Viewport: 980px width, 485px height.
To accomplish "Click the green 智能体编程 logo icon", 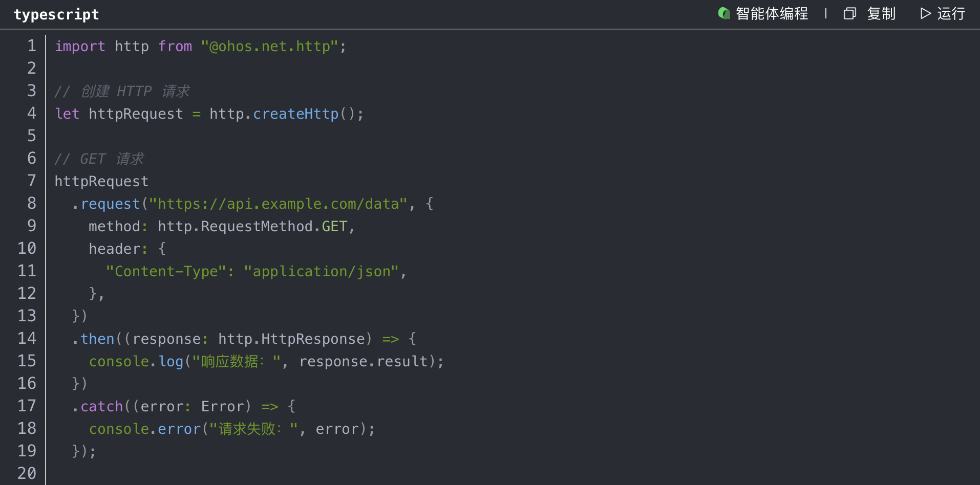I will tap(723, 13).
